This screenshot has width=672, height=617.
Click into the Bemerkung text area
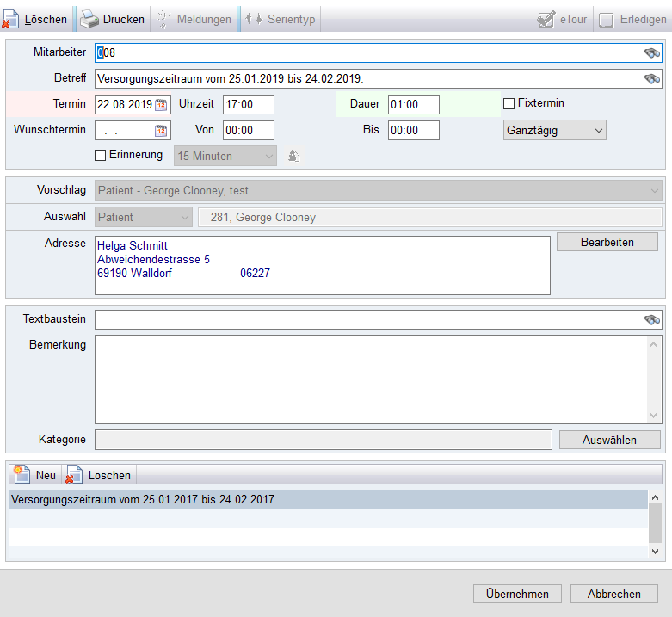(x=370, y=379)
